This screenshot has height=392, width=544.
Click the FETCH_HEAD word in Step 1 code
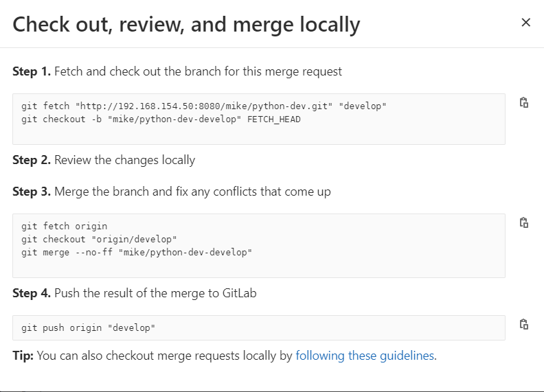274,119
